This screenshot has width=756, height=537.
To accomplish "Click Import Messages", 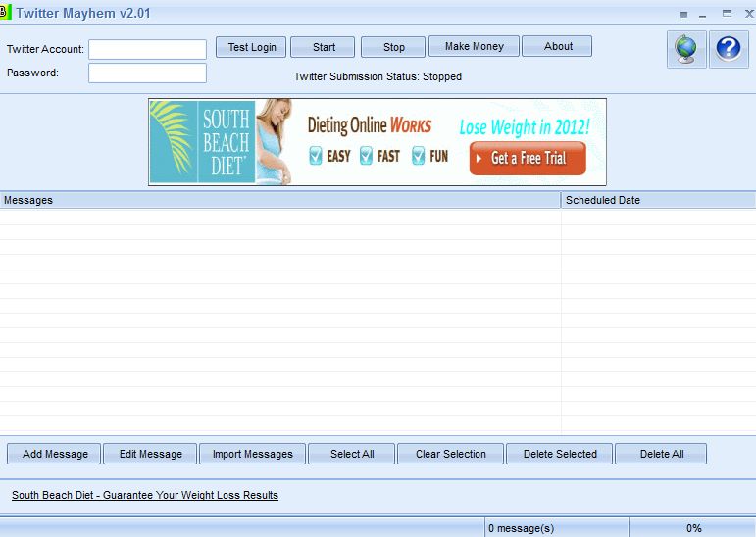I will coord(252,454).
